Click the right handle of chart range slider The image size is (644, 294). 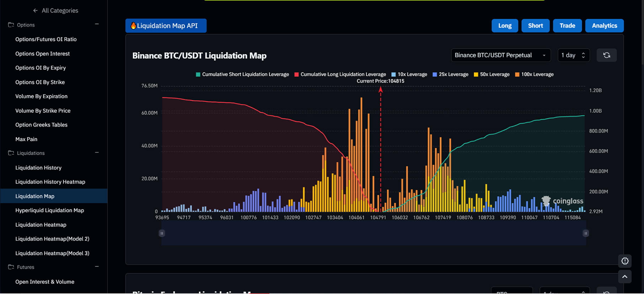click(586, 233)
